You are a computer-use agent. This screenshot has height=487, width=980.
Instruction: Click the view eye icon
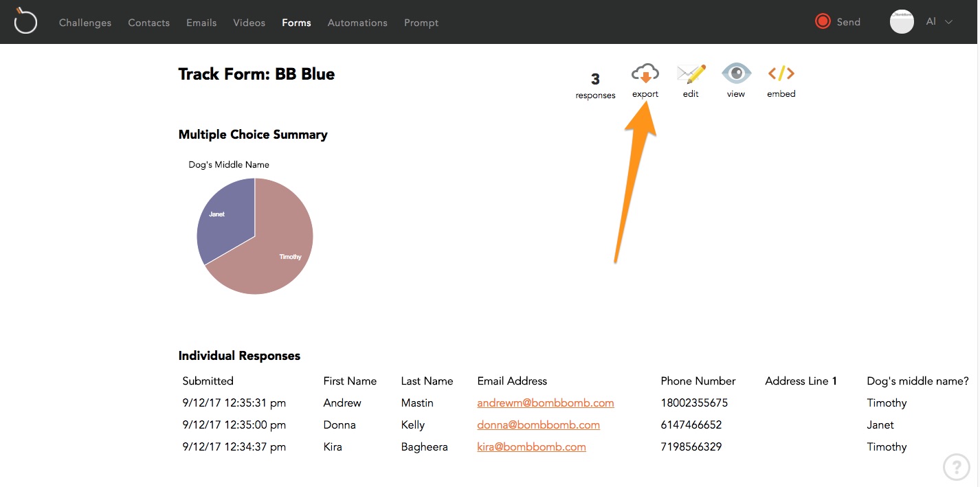click(x=736, y=73)
